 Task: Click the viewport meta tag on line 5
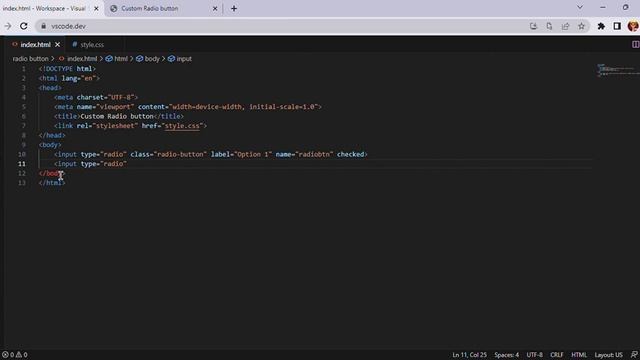coord(188,107)
